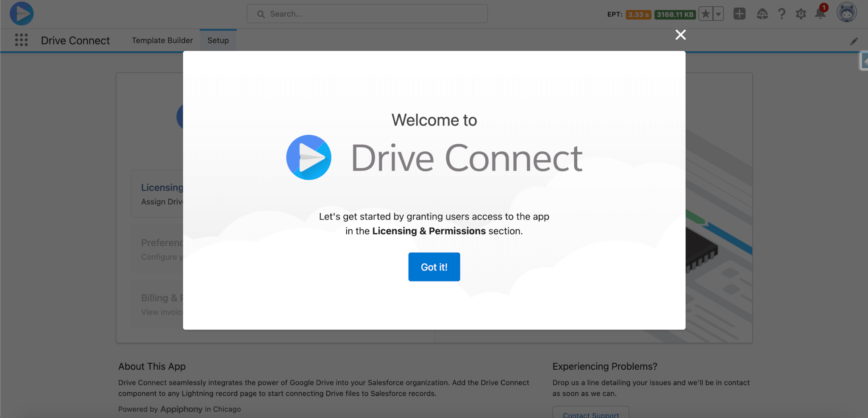
Task: Open the Preferences section card
Action: point(158,249)
